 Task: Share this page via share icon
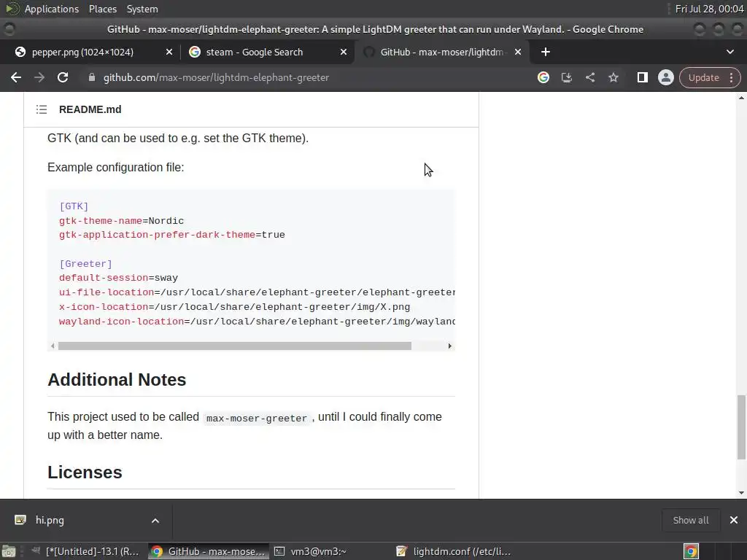(x=589, y=77)
